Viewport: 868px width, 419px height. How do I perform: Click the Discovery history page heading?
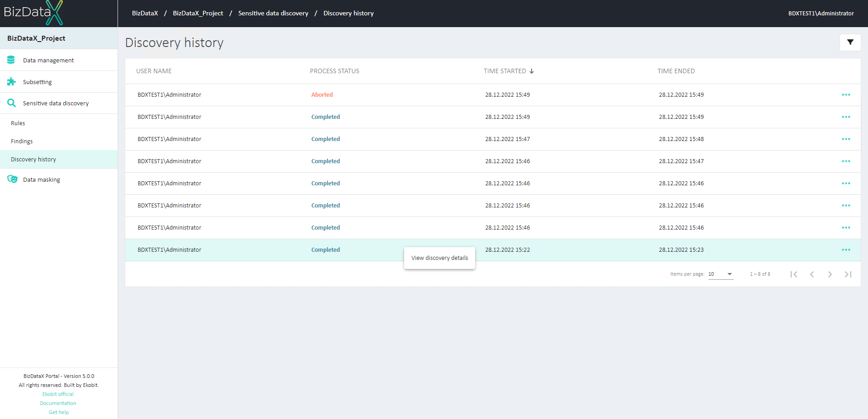175,42
